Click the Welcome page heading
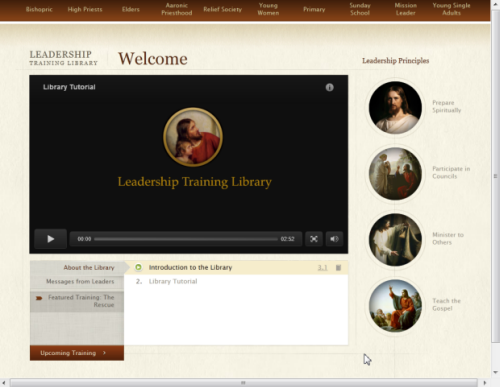 (x=153, y=59)
